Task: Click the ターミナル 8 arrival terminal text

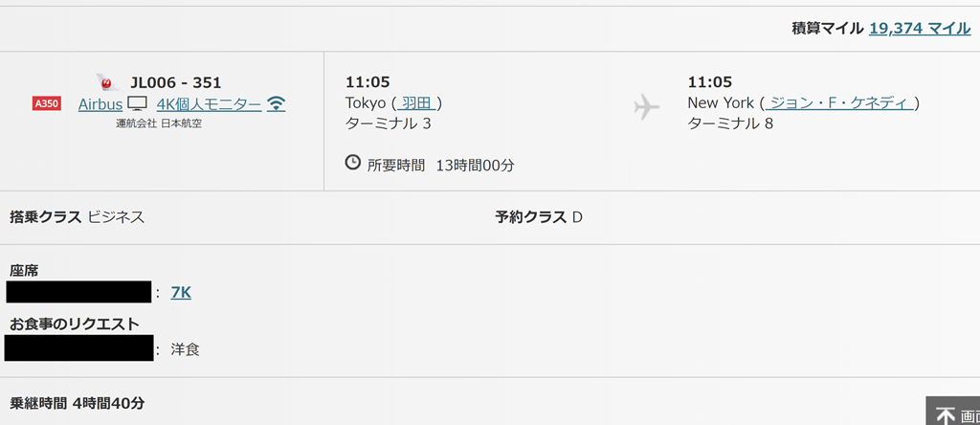Action: (x=730, y=123)
